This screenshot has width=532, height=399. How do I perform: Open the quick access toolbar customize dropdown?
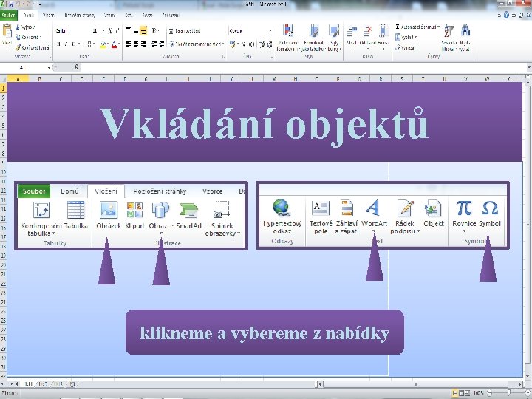click(x=40, y=4)
